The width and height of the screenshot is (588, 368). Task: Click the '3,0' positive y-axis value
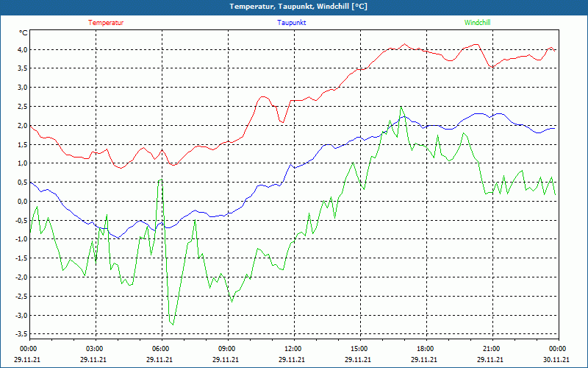(23, 88)
